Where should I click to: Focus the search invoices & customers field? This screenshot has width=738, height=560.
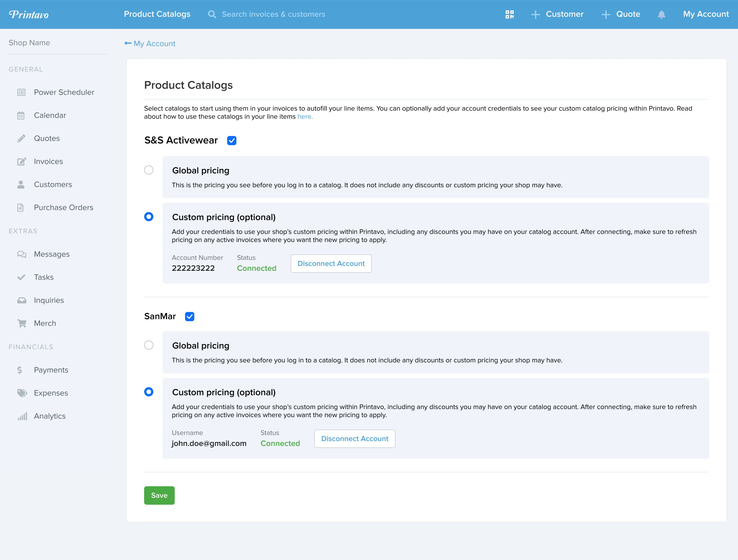pos(273,14)
